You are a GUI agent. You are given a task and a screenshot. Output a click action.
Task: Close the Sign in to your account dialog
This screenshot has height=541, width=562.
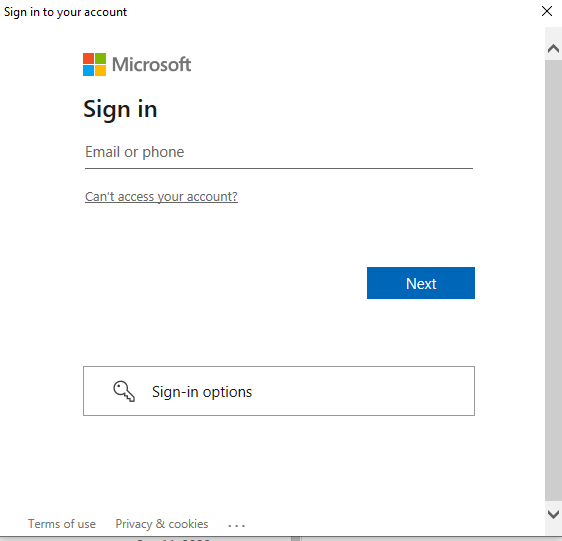tap(547, 11)
